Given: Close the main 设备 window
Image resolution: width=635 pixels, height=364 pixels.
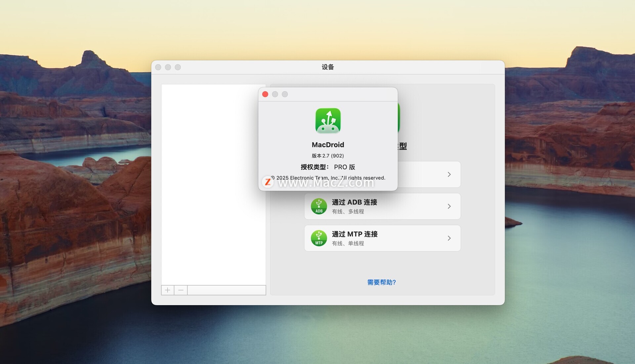Looking at the screenshot, I should pyautogui.click(x=158, y=67).
